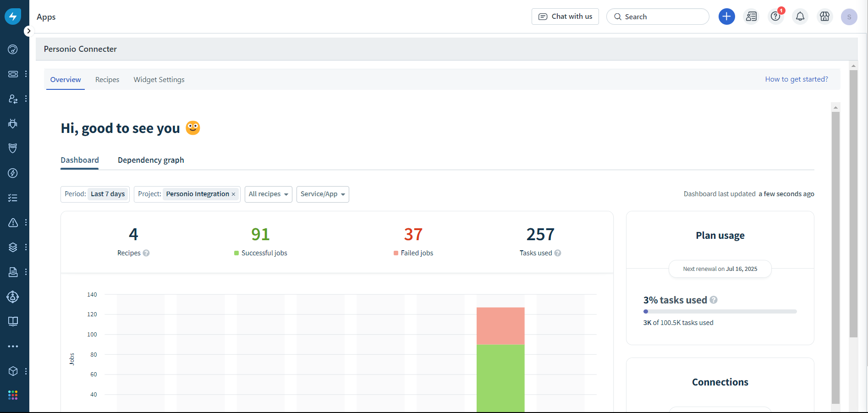Open the checklist tasks icon in sidebar

(x=13, y=198)
